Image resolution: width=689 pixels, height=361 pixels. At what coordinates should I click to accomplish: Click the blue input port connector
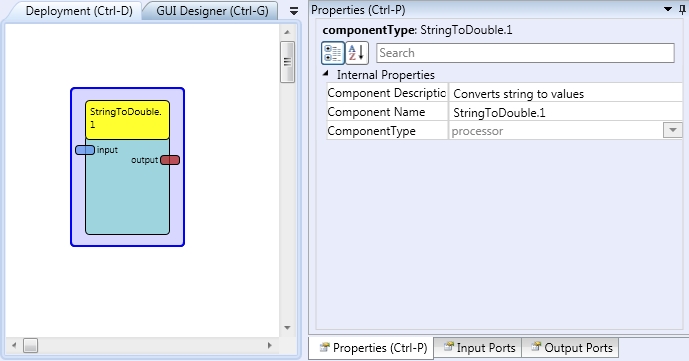(85, 150)
